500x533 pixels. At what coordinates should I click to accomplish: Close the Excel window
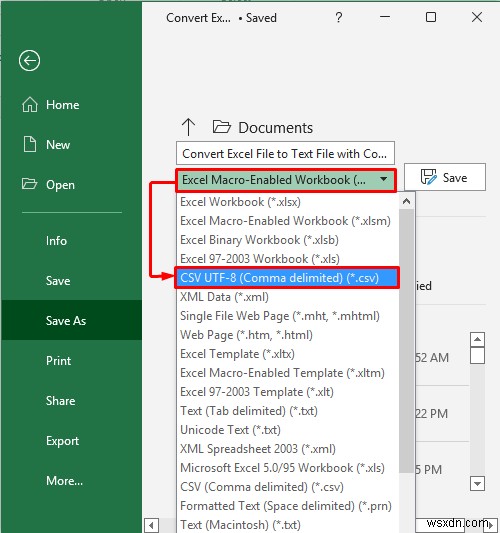coord(477,17)
